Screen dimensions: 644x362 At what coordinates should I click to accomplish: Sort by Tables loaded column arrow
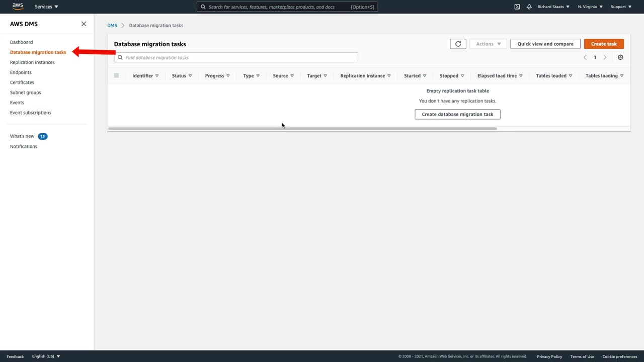[x=571, y=76]
